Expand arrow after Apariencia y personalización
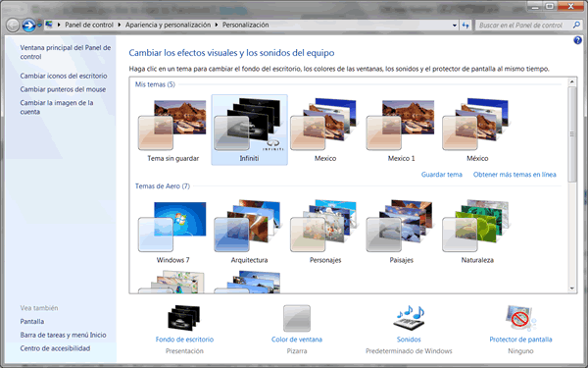588x368 pixels. pyautogui.click(x=217, y=26)
